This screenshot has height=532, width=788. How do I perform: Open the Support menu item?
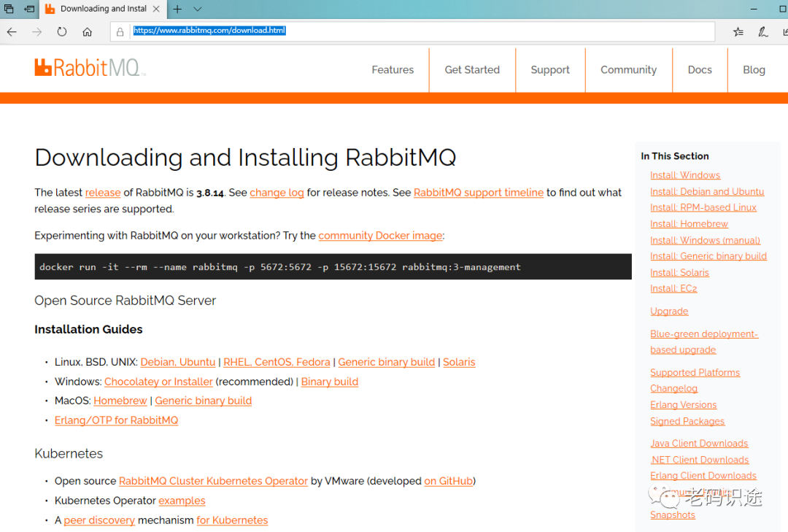pyautogui.click(x=550, y=70)
